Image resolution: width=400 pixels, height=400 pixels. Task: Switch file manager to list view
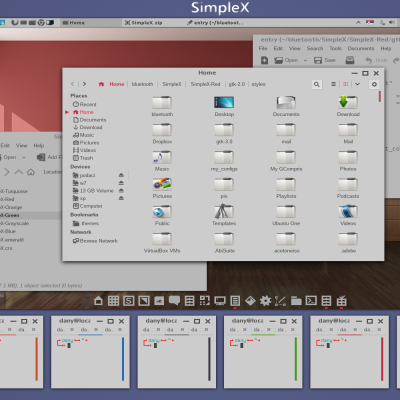tap(333, 84)
